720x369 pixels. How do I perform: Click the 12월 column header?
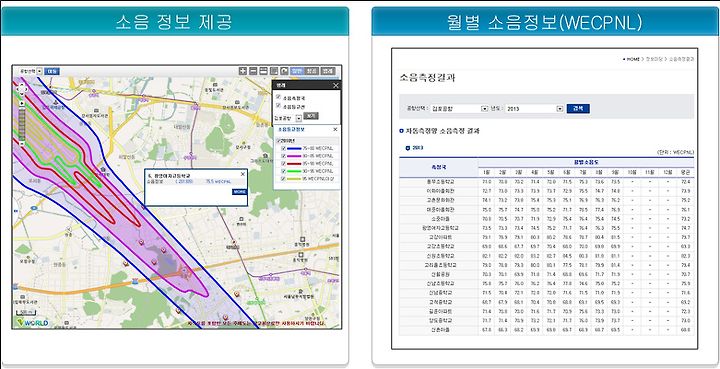pyautogui.click(x=667, y=173)
